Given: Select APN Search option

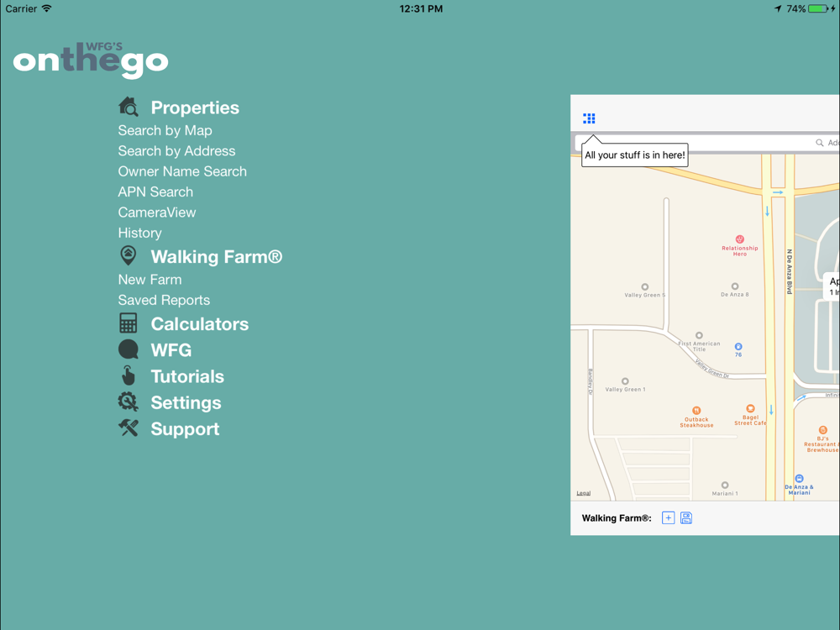Looking at the screenshot, I should 155,192.
